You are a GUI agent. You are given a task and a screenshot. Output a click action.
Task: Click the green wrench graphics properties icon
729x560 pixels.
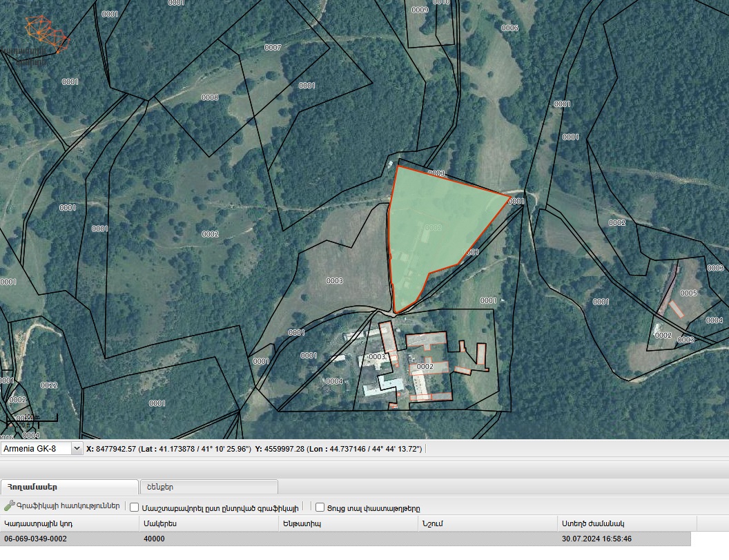9,505
